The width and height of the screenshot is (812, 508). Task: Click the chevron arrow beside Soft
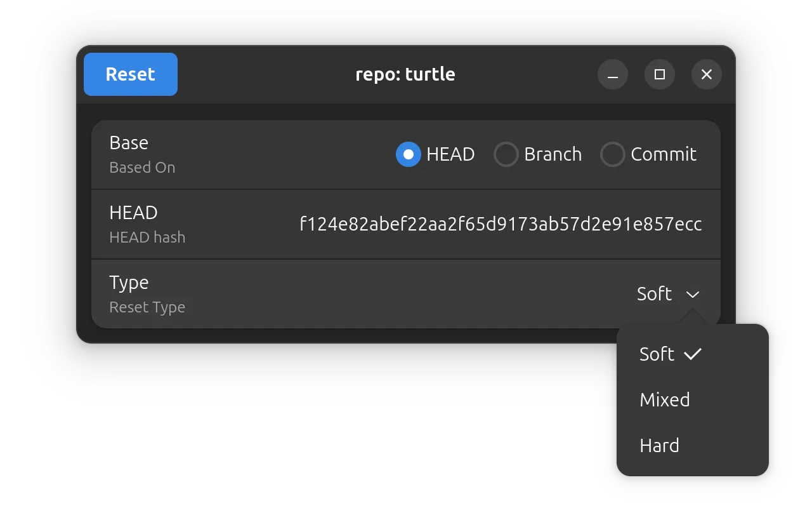point(693,295)
